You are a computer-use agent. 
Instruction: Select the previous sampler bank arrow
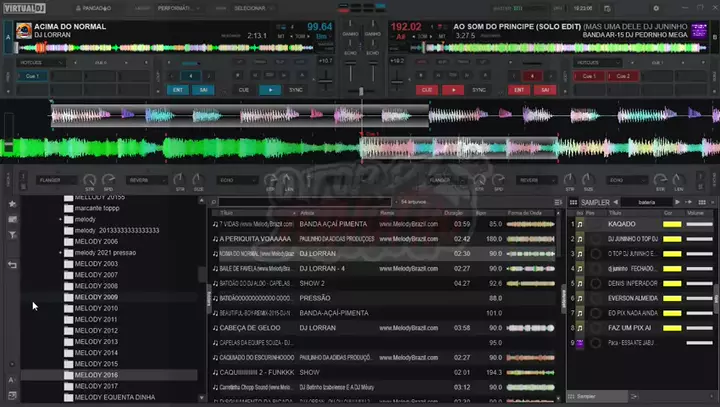[x=616, y=202]
